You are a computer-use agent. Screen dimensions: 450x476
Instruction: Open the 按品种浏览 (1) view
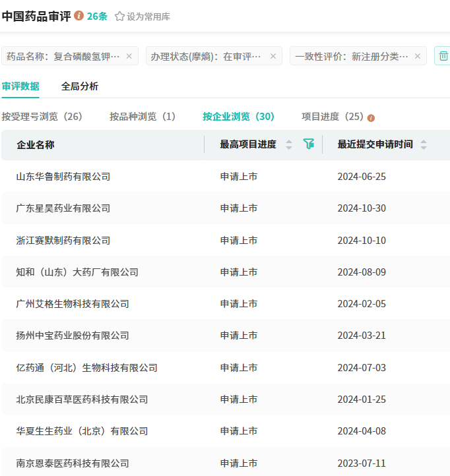143,117
